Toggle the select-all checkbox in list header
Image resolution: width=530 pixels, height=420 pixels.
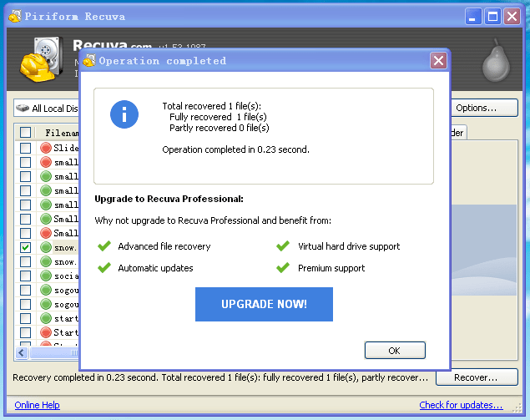25,133
